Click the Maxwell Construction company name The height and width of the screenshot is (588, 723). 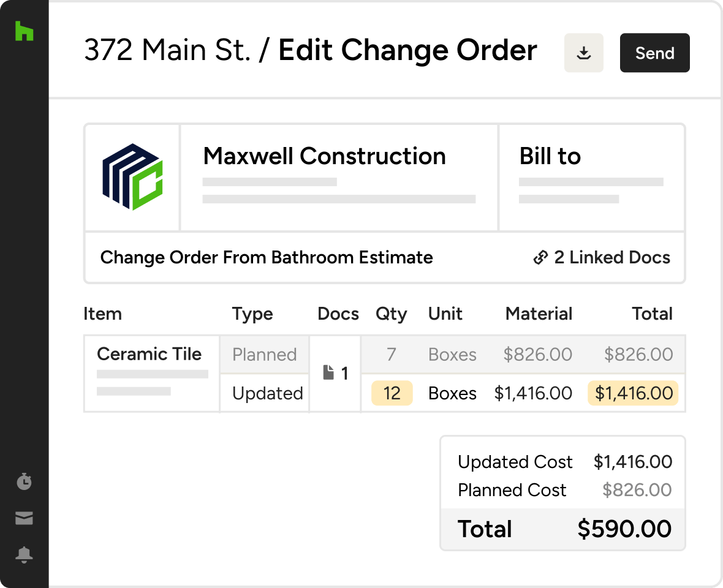tap(324, 157)
